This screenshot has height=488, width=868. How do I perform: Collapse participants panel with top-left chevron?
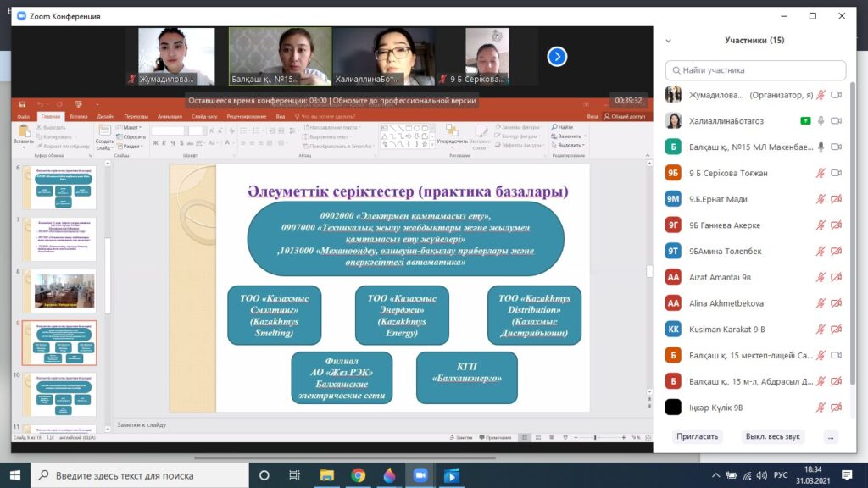click(668, 41)
